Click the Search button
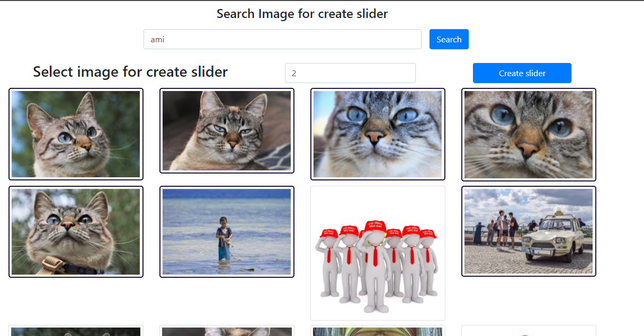The image size is (644, 336). tap(449, 39)
